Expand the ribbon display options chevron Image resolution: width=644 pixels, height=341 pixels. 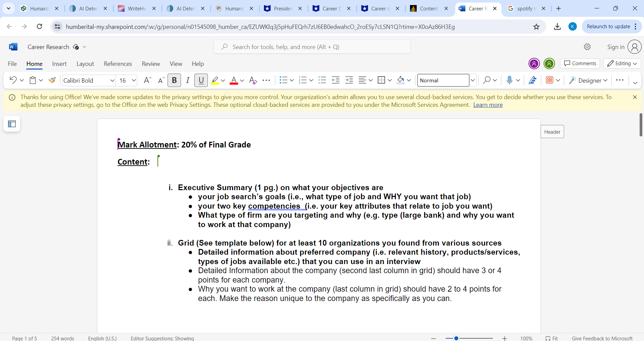(635, 83)
